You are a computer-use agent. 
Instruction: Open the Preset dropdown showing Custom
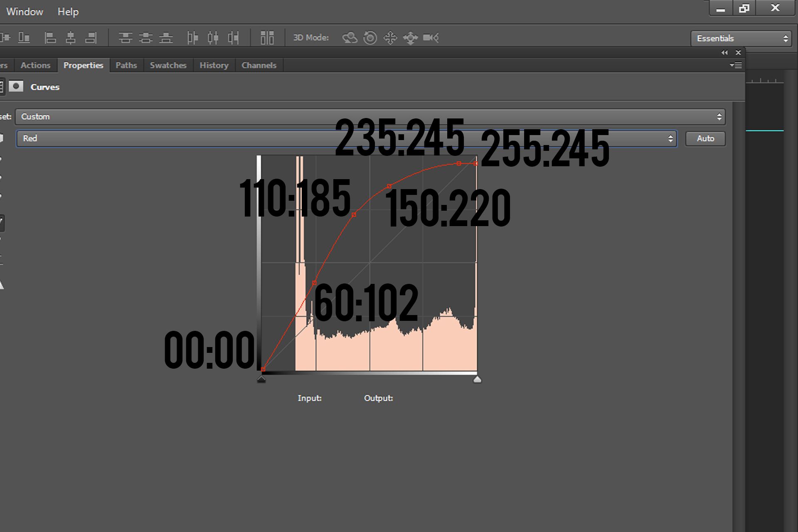(x=370, y=117)
